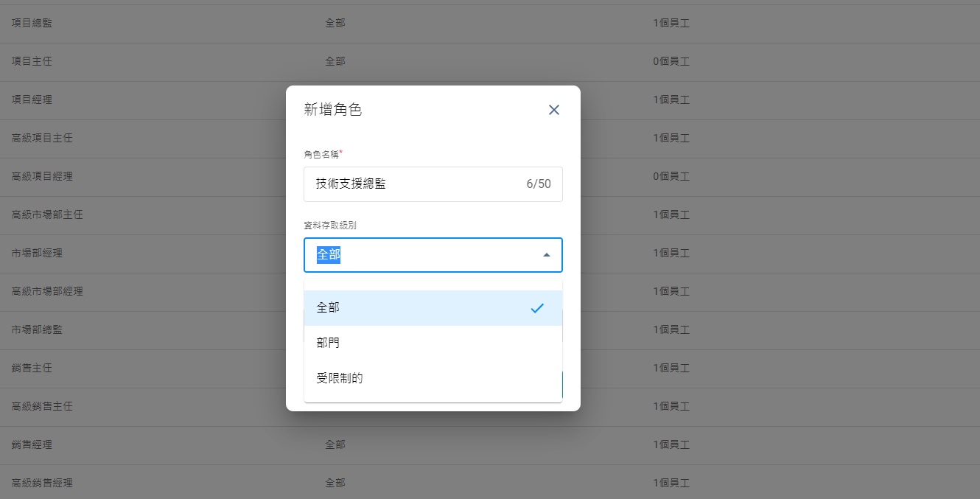Open the 銷售經理 role row
This screenshot has width=980, height=499.
click(x=32, y=444)
